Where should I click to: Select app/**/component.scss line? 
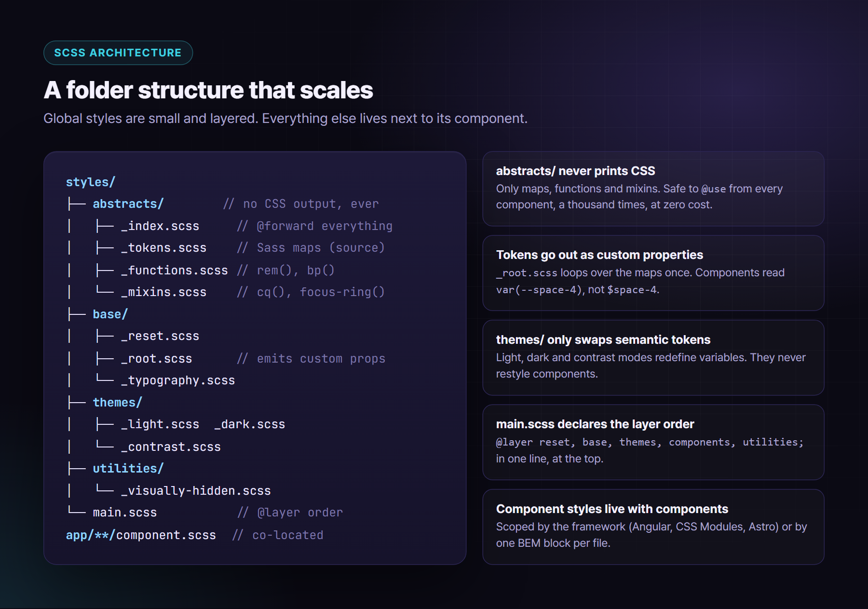(x=141, y=535)
